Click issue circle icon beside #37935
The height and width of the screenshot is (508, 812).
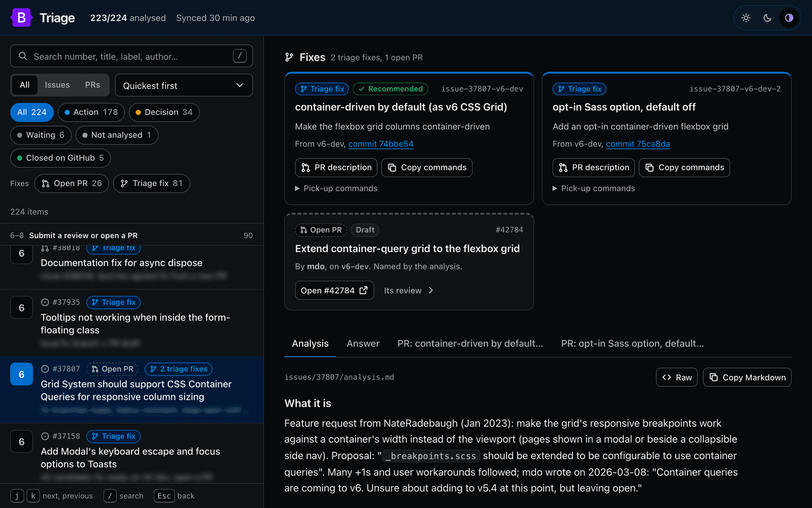click(x=45, y=302)
